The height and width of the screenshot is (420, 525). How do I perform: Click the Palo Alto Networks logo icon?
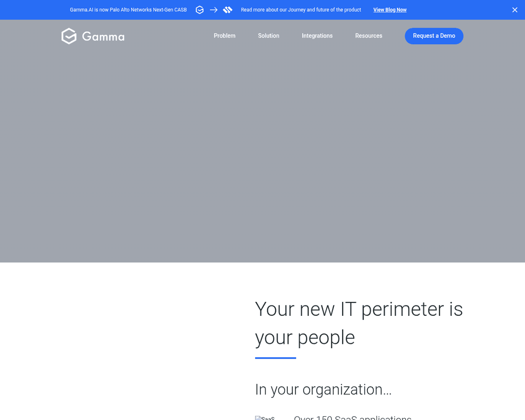pos(227,10)
